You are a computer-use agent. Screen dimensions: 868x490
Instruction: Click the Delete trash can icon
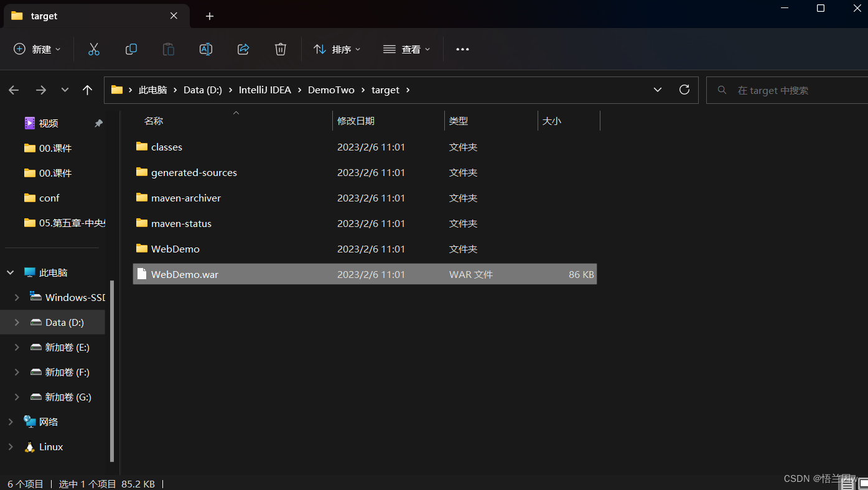pyautogui.click(x=281, y=49)
